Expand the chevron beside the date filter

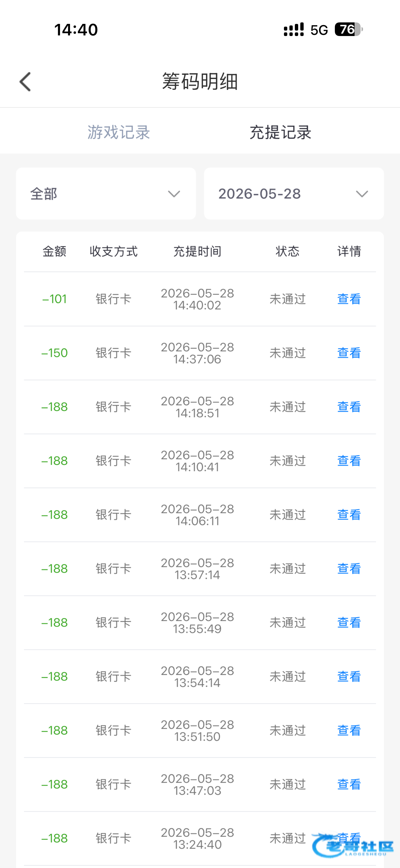(x=362, y=194)
